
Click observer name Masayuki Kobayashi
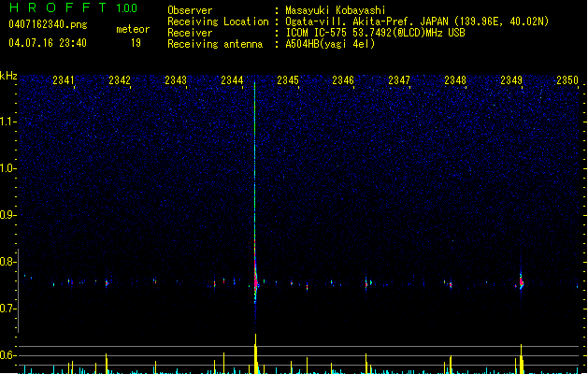(336, 10)
